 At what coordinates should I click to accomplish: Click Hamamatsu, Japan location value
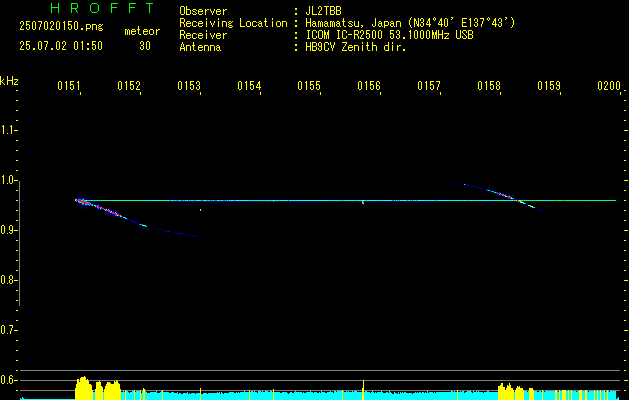pos(410,23)
